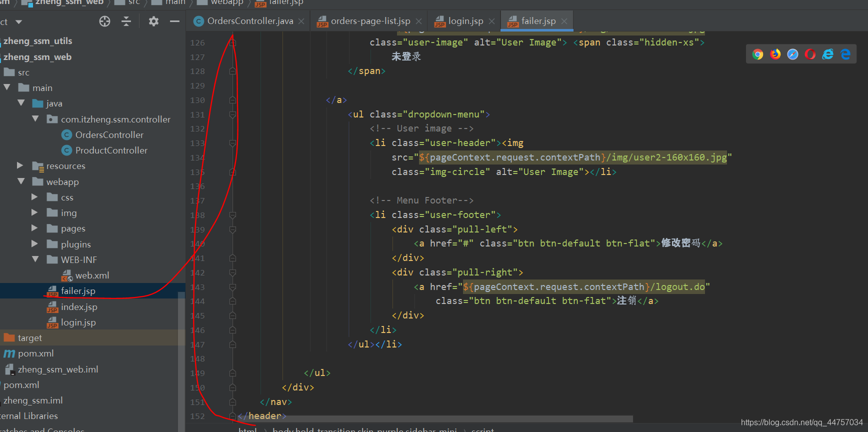Click the collapse all icon in project panel

[126, 21]
